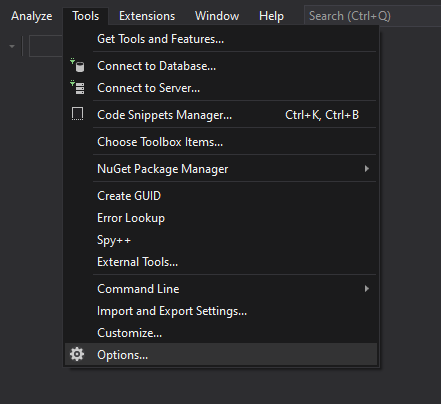This screenshot has height=404, width=441.
Task: Select Import and Export Settings
Action: pos(221,311)
